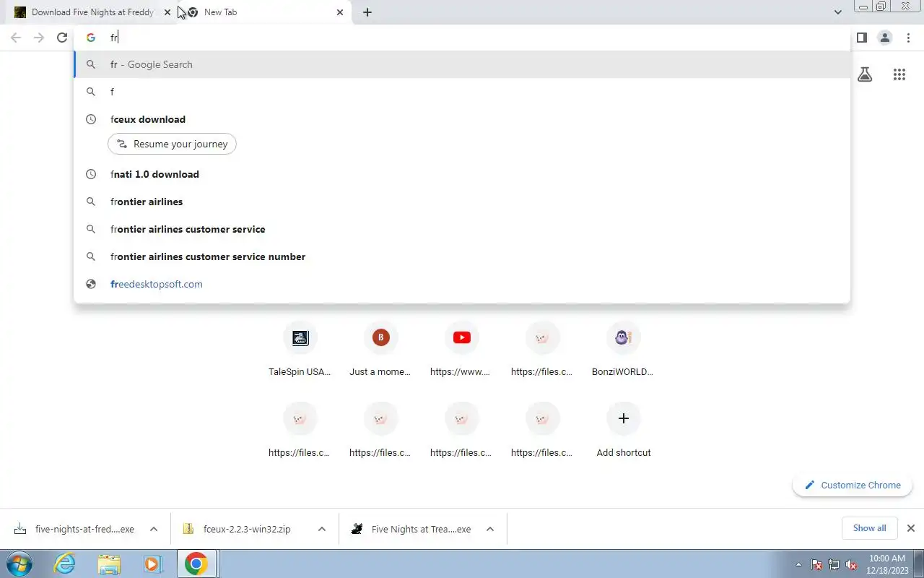Select 'frontier airlines customer service' suggestion
This screenshot has height=578, width=924.
pos(462,229)
